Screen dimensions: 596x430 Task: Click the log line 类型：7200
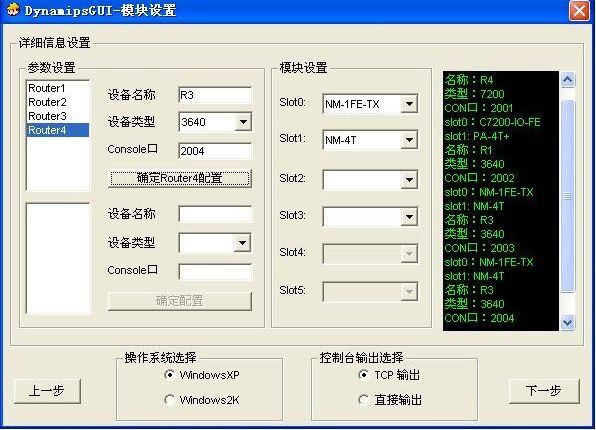tap(474, 94)
